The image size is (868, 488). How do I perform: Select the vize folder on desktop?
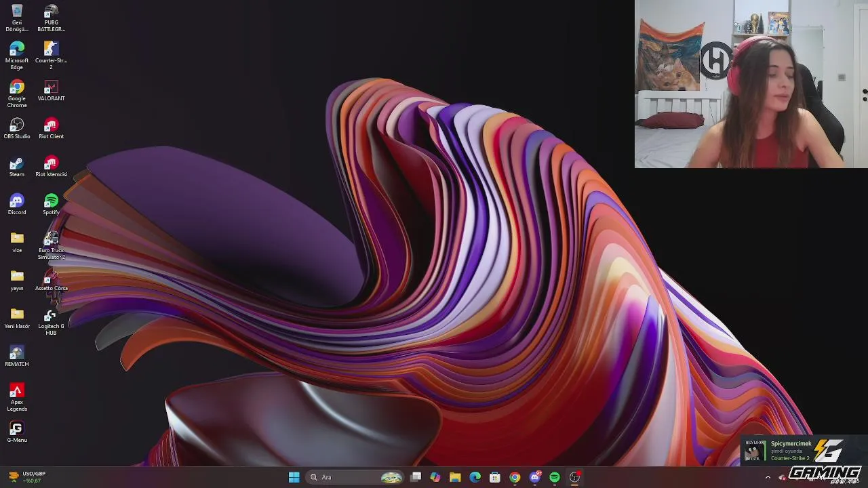pyautogui.click(x=17, y=243)
